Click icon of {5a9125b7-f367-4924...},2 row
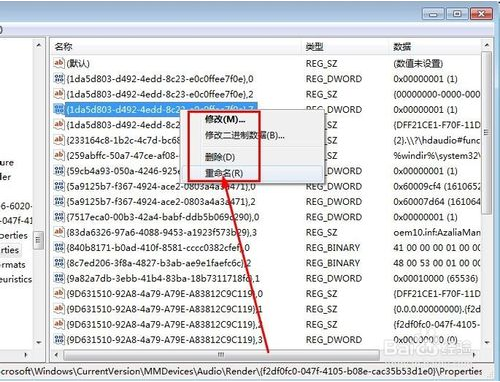The height and width of the screenshot is (382, 500). pyautogui.click(x=59, y=201)
